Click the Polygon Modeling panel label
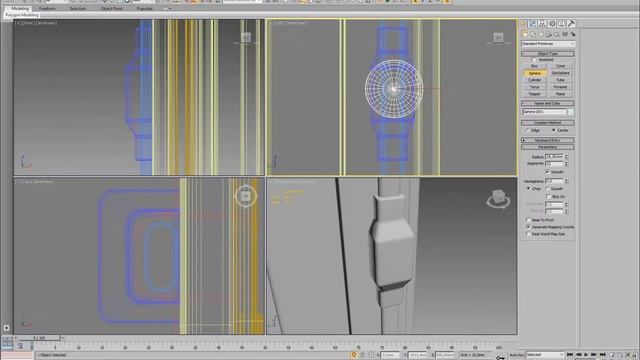The image size is (640, 360). (x=22, y=15)
